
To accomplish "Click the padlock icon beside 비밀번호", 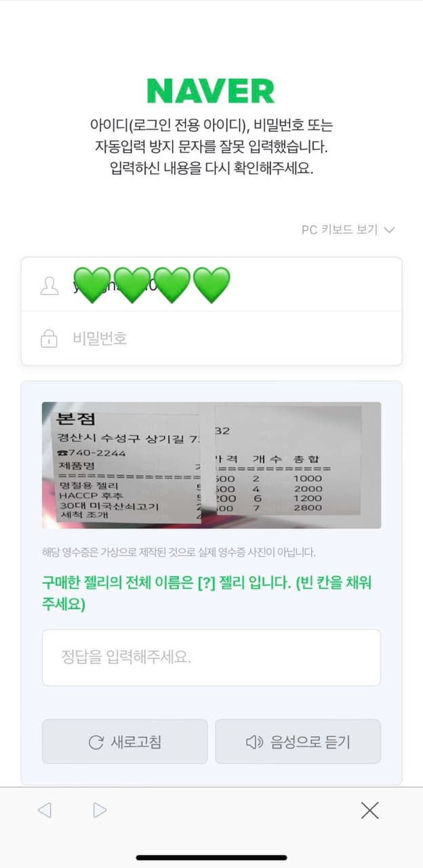I will point(49,338).
